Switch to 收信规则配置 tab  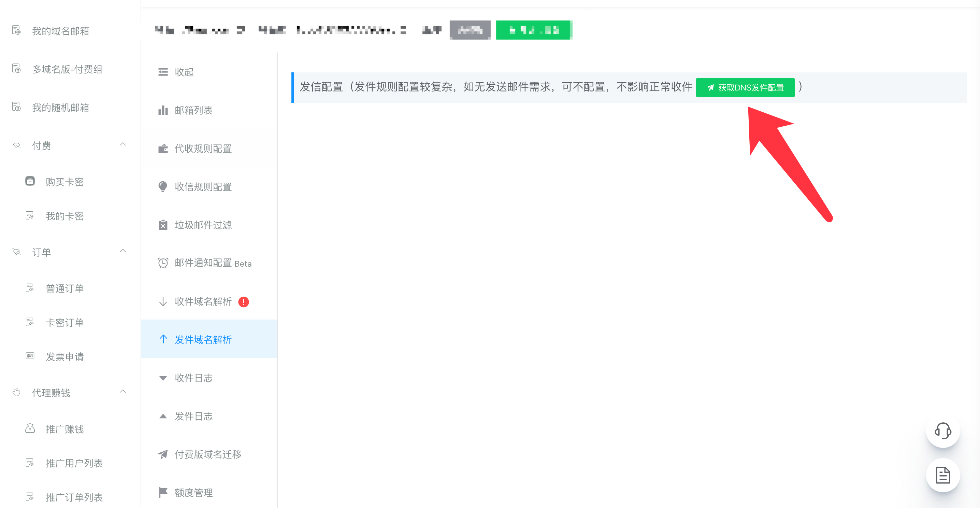[x=209, y=187]
